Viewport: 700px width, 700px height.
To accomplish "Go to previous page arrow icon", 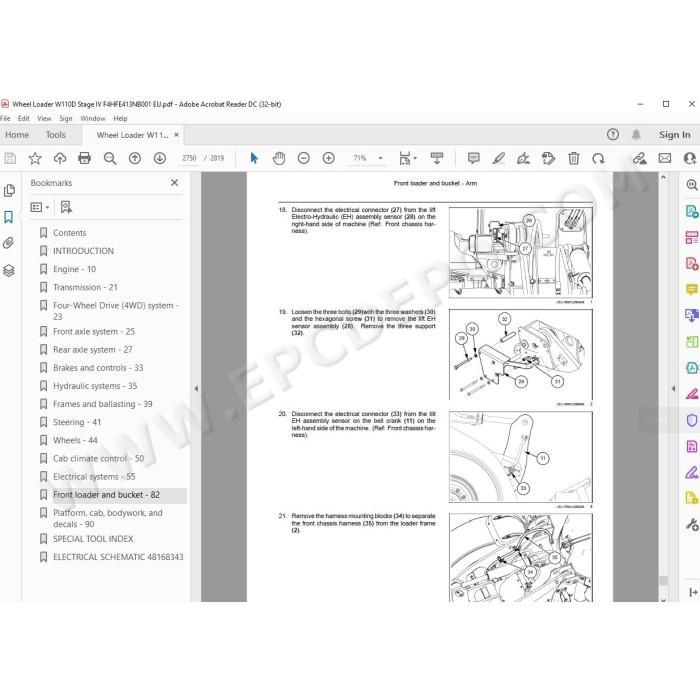I will (x=135, y=158).
